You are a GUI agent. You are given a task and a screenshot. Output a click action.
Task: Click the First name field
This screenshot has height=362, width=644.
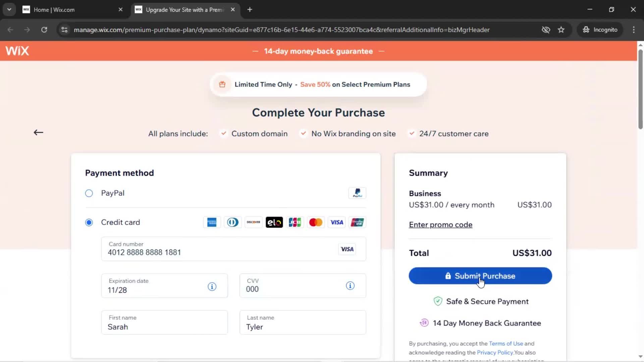click(x=164, y=322)
